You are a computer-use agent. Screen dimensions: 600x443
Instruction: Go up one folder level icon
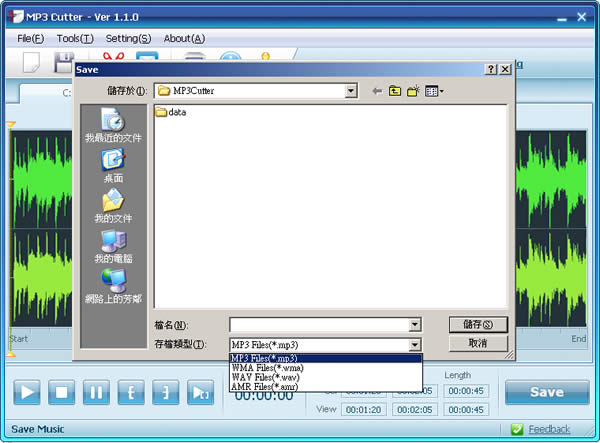(395, 91)
